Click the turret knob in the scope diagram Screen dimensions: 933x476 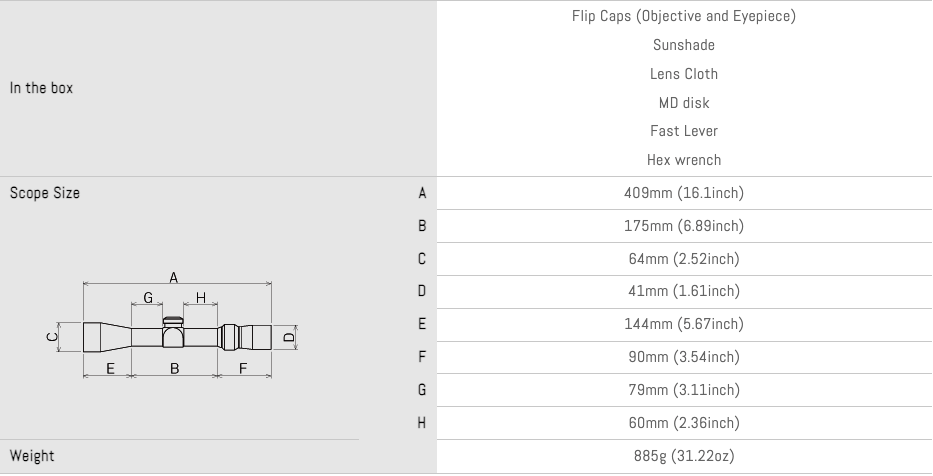click(x=173, y=322)
